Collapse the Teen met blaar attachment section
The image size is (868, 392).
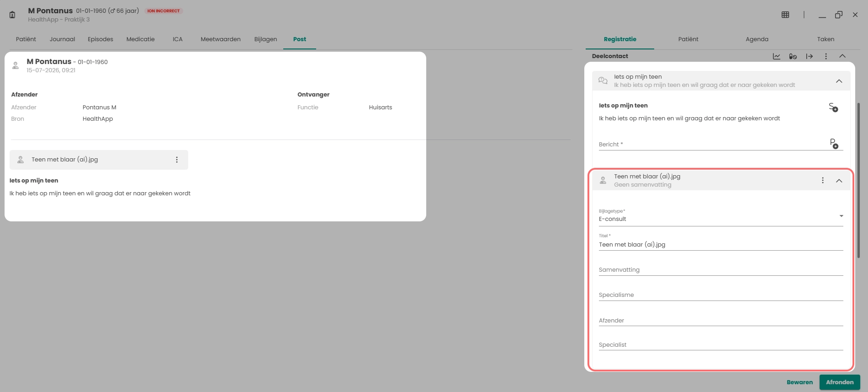[x=839, y=181]
